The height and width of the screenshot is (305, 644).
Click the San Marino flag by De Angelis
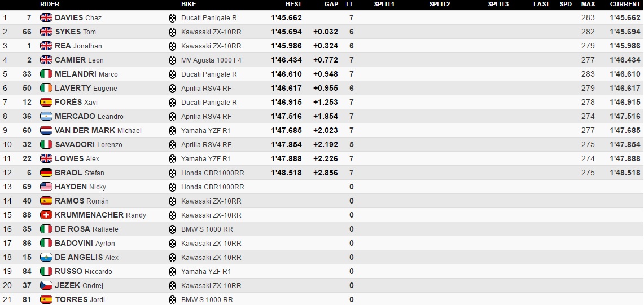46,257
